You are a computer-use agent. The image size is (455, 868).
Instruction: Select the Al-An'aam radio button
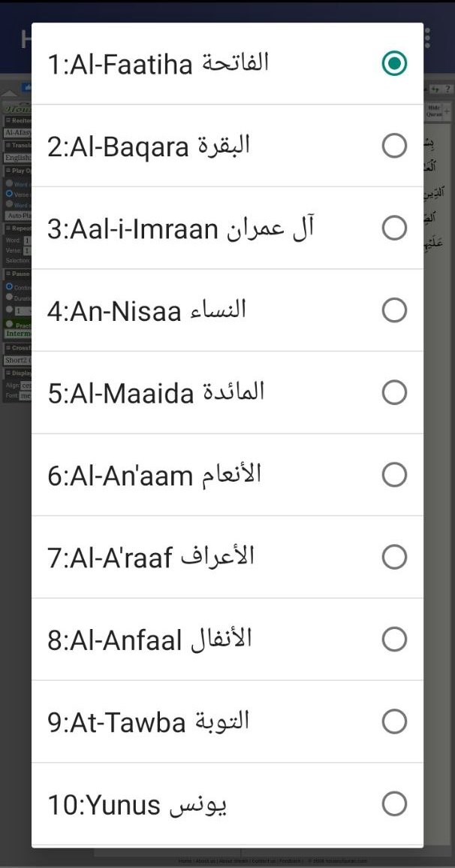(394, 474)
